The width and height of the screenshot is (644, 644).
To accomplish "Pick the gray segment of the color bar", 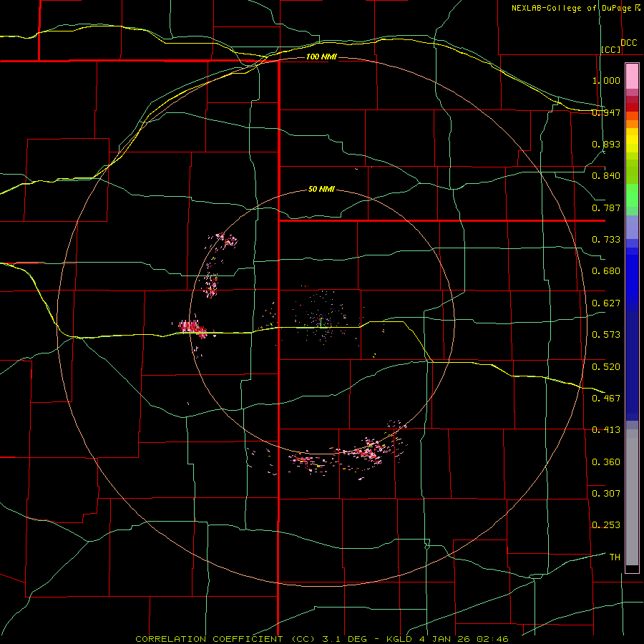I will (632, 497).
